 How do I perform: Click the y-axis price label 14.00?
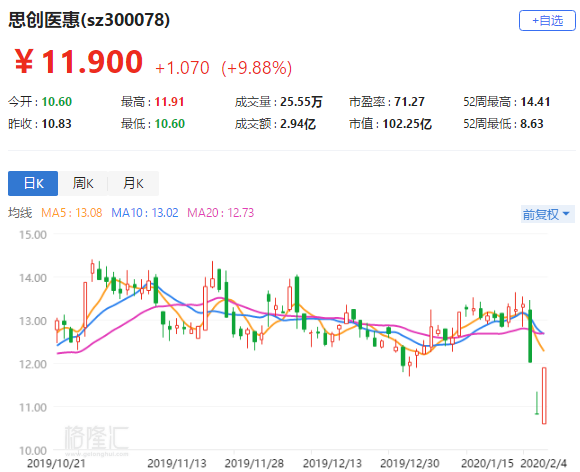(33, 278)
